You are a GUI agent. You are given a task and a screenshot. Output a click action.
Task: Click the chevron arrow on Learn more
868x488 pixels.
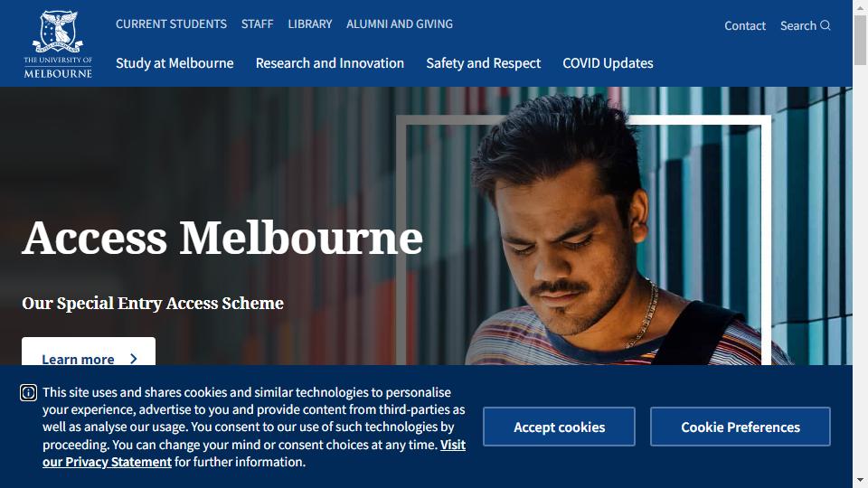[x=134, y=359]
